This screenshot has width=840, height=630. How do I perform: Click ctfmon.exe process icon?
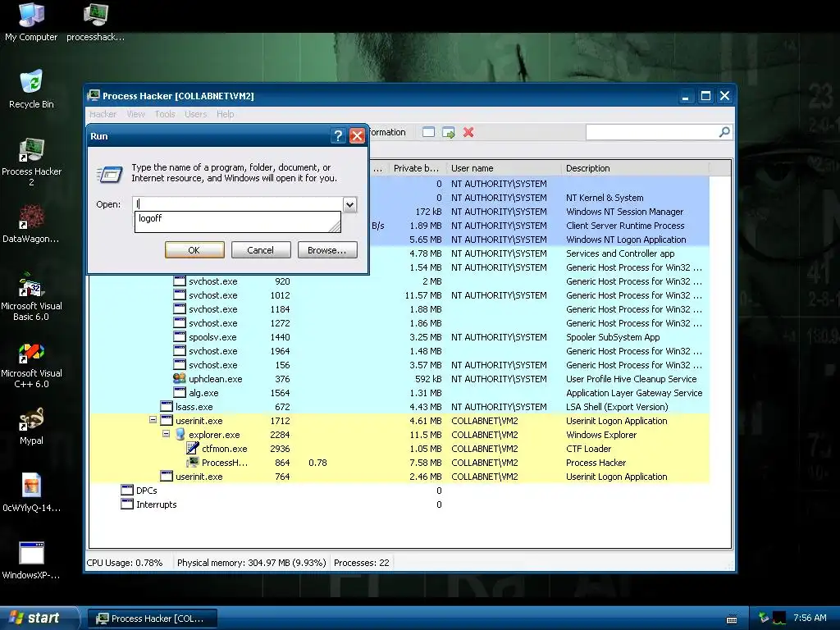192,449
